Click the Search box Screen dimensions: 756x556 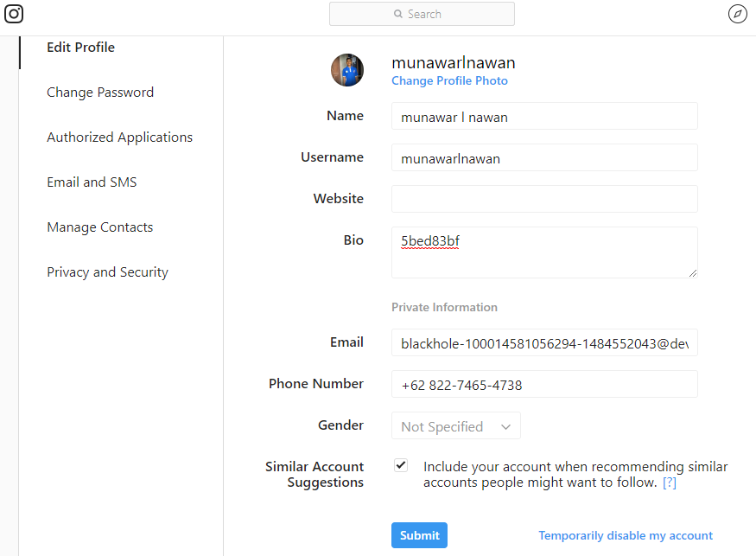422,14
